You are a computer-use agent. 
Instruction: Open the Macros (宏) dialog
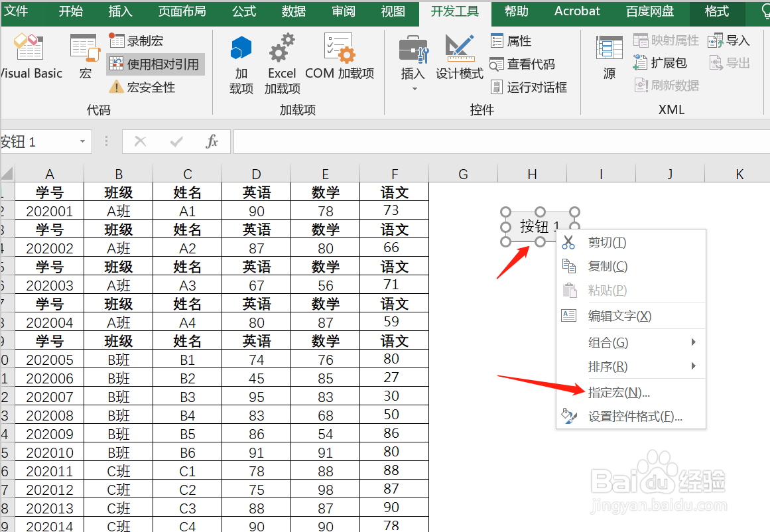pyautogui.click(x=85, y=56)
